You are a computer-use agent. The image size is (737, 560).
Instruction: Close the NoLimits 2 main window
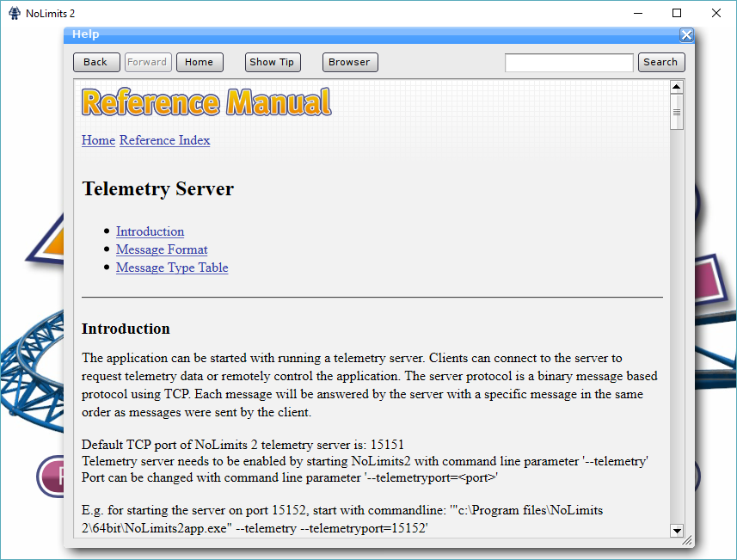(x=716, y=13)
